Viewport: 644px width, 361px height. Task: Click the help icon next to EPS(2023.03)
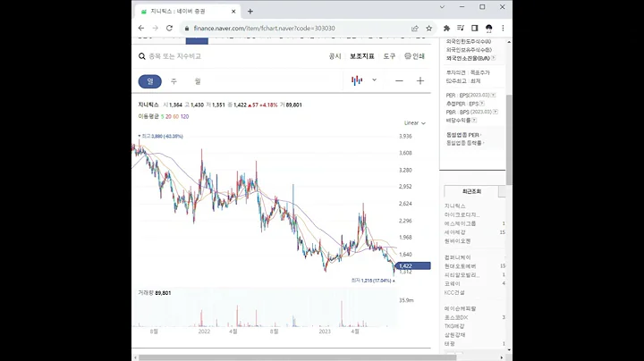pyautogui.click(x=493, y=96)
